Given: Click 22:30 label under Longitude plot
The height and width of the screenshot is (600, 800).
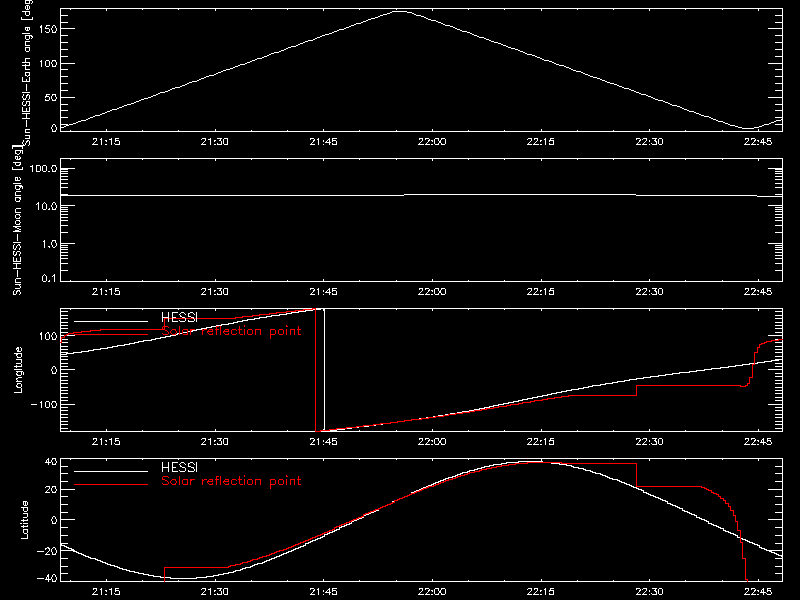Looking at the screenshot, I should [x=649, y=442].
